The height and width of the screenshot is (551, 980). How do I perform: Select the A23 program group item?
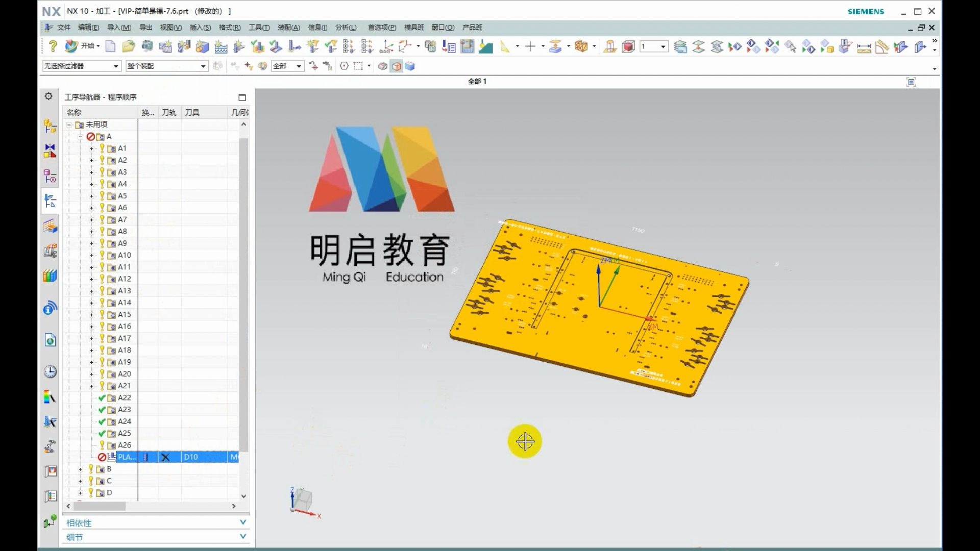tap(124, 410)
